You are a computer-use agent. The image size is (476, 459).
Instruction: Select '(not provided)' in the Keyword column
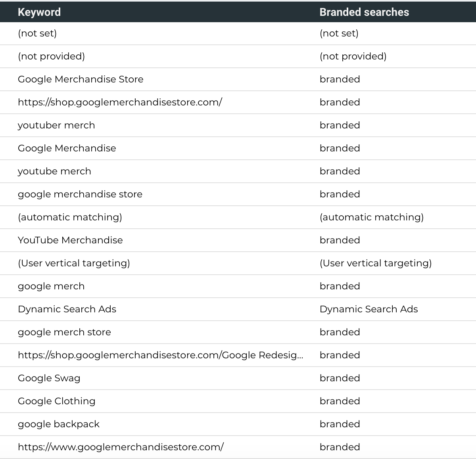[51, 56]
